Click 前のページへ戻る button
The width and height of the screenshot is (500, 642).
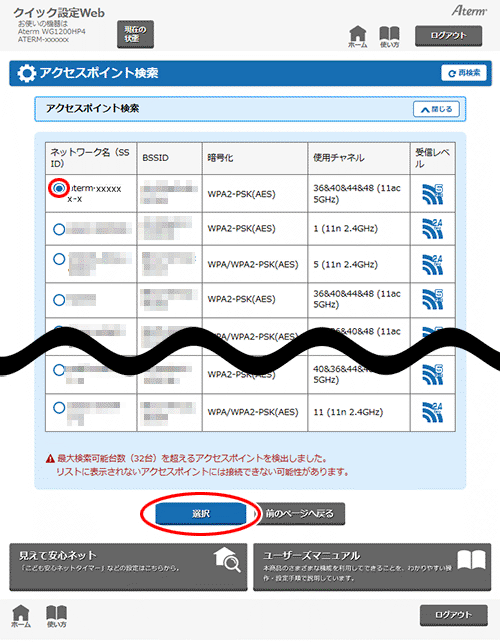(x=300, y=513)
